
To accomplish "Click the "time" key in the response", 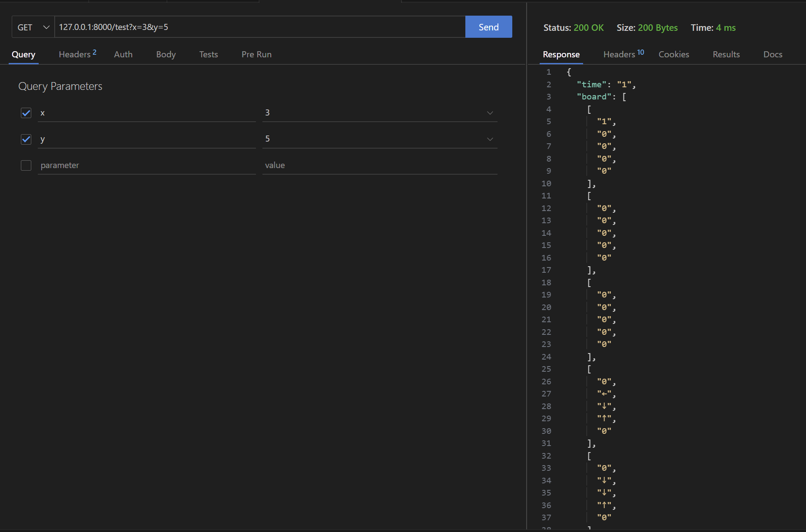I will coord(591,84).
